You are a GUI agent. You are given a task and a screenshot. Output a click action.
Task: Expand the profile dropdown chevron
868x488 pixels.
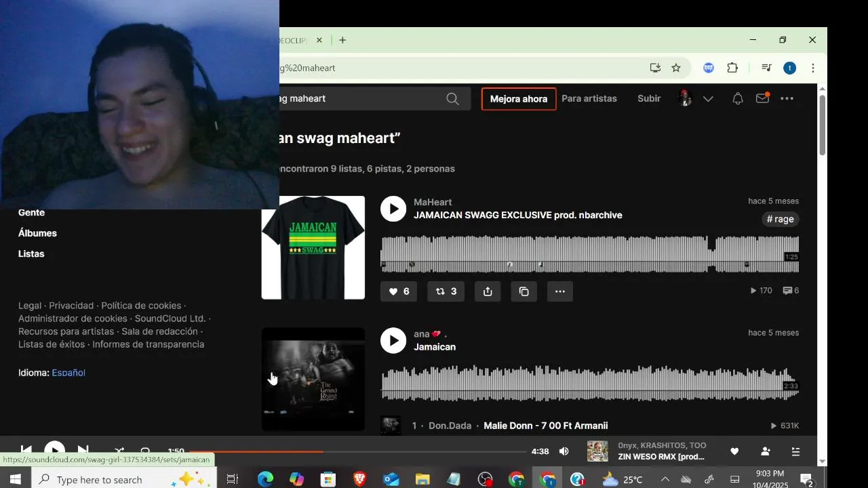[708, 99]
